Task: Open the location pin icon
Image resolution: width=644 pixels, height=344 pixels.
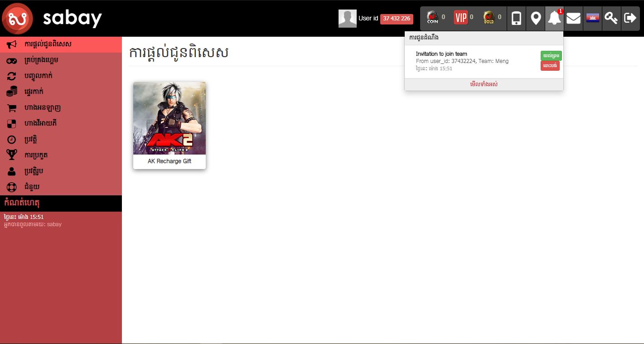Action: tap(536, 19)
